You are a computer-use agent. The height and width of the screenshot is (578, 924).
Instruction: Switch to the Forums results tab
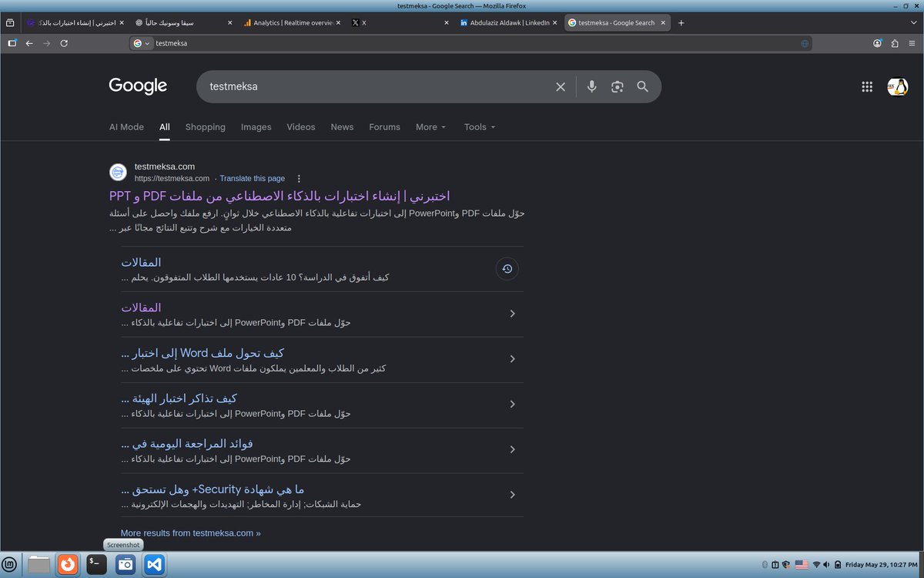click(x=384, y=127)
